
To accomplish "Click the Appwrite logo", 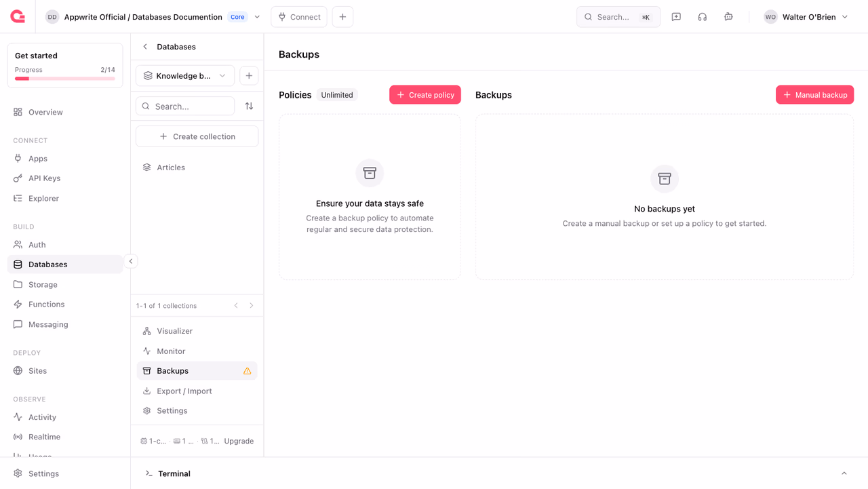I will [18, 17].
